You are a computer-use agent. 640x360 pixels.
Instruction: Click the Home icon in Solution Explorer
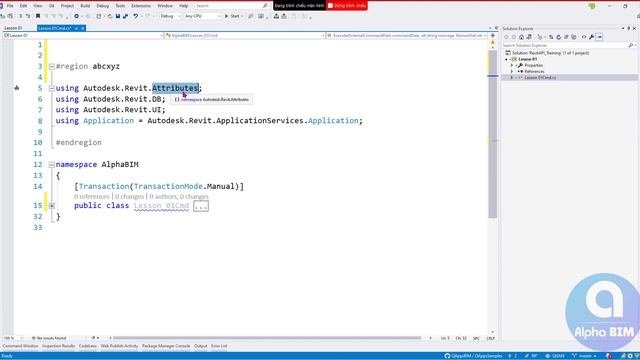click(x=521, y=37)
